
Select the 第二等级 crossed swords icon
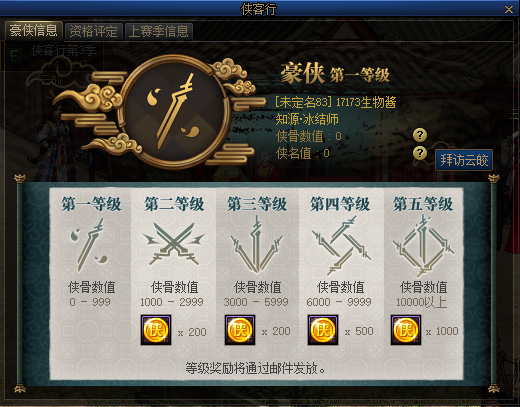click(x=174, y=245)
